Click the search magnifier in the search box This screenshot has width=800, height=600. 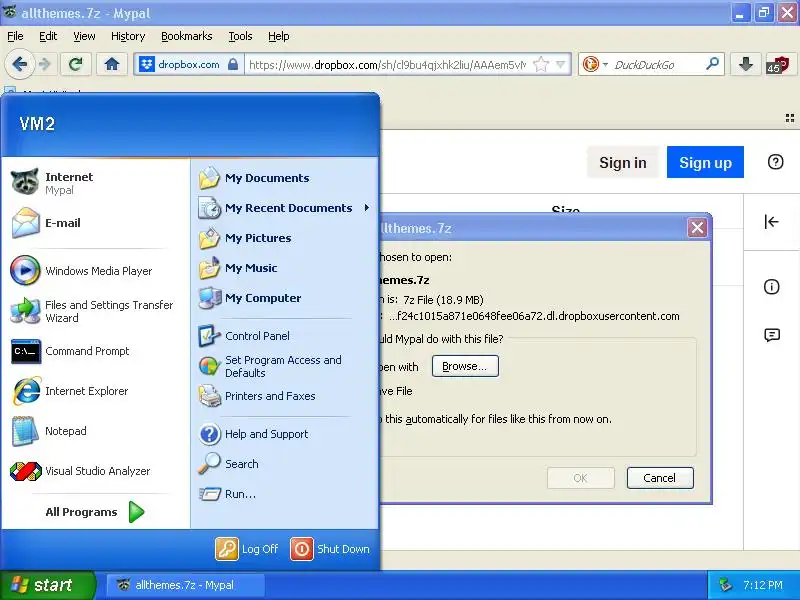(x=712, y=64)
